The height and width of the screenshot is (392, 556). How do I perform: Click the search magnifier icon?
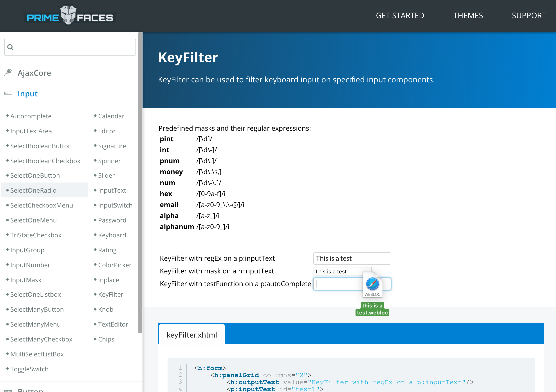pyautogui.click(x=10, y=47)
